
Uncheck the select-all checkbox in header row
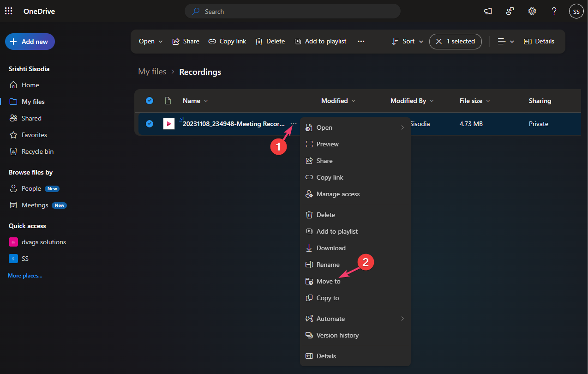pyautogui.click(x=150, y=101)
